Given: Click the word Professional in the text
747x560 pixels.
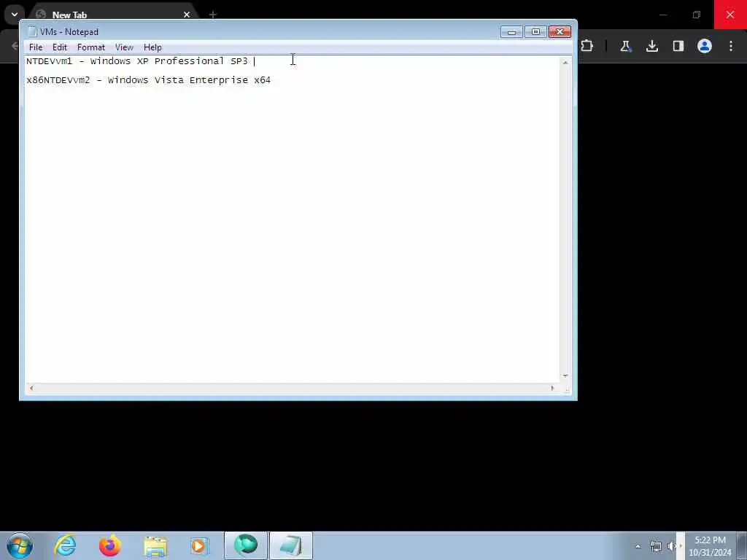Looking at the screenshot, I should pyautogui.click(x=189, y=61).
